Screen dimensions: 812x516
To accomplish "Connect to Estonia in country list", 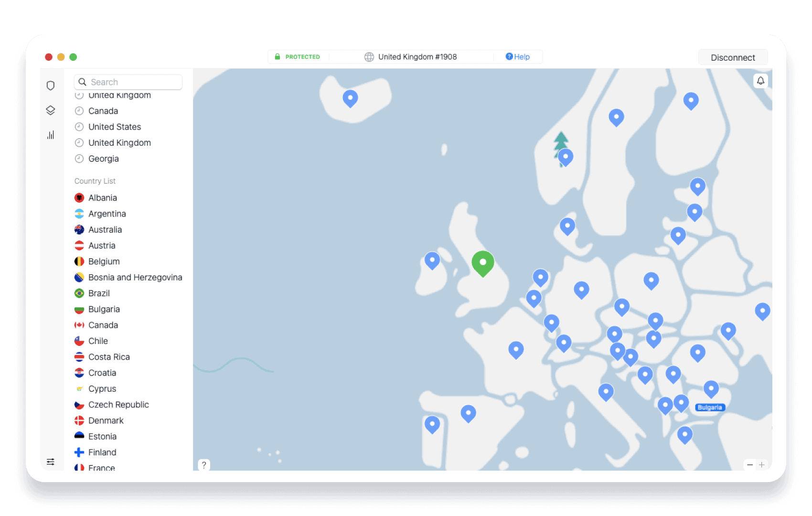I will pyautogui.click(x=96, y=437).
